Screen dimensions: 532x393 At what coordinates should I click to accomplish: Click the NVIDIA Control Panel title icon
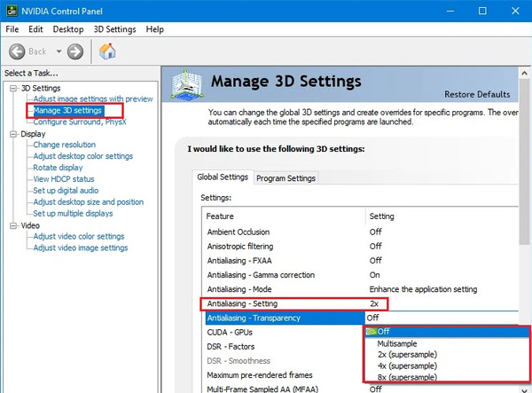(x=12, y=11)
